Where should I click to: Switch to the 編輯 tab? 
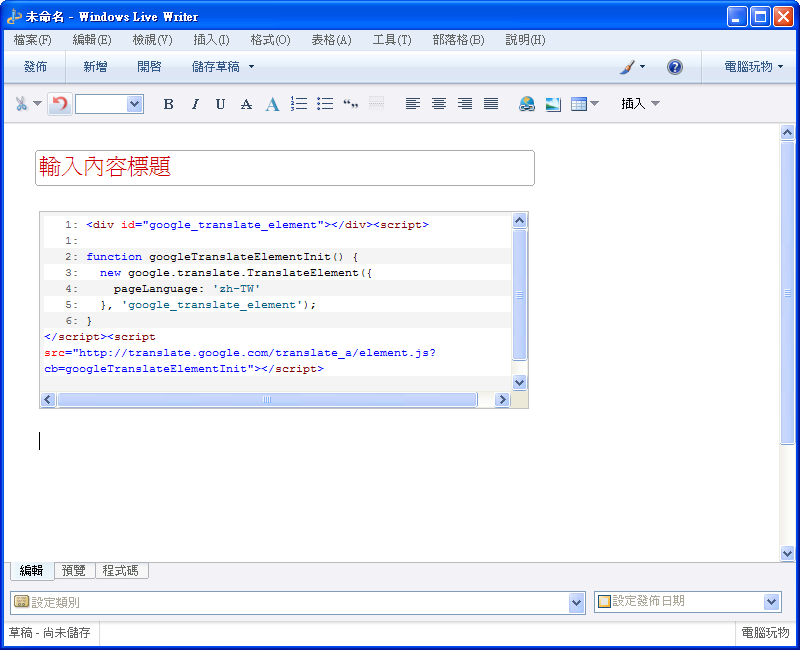(32, 570)
